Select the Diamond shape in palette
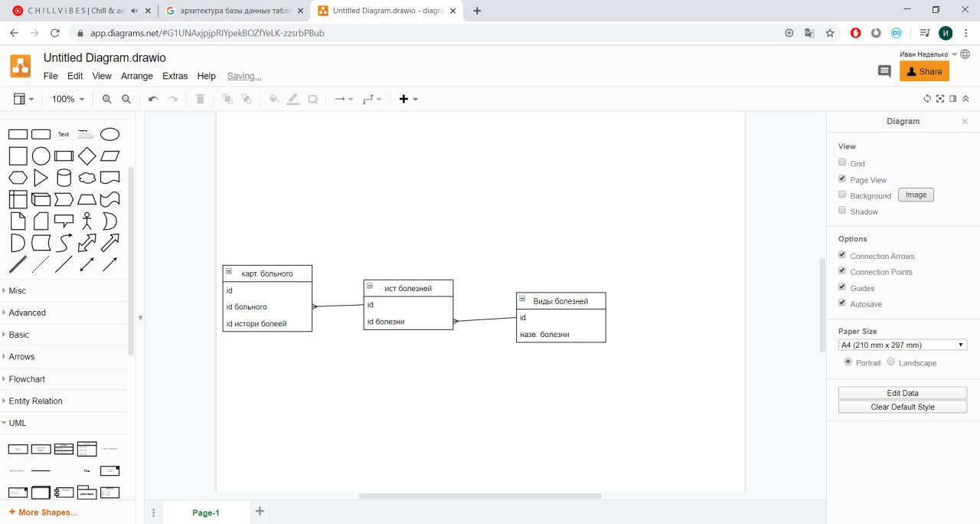The width and height of the screenshot is (980, 524). click(x=87, y=156)
